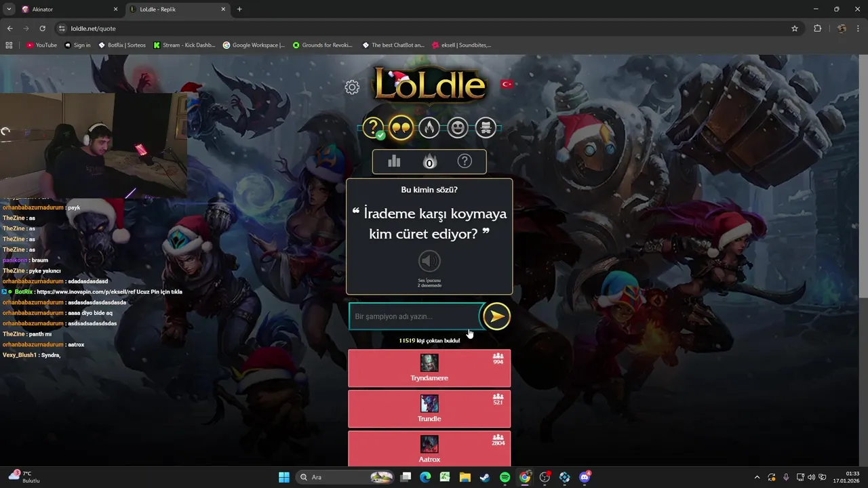The image size is (868, 488).
Task: Switch to the LoLdle - Replik tab
Action: point(176,9)
